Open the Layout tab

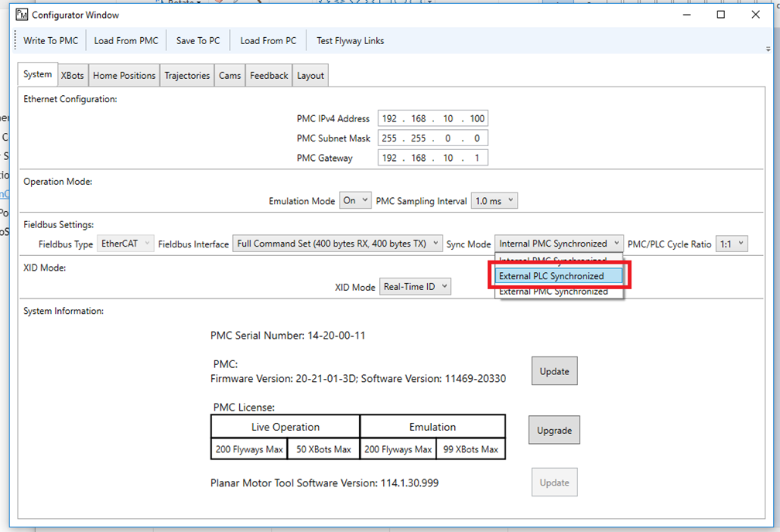click(310, 76)
